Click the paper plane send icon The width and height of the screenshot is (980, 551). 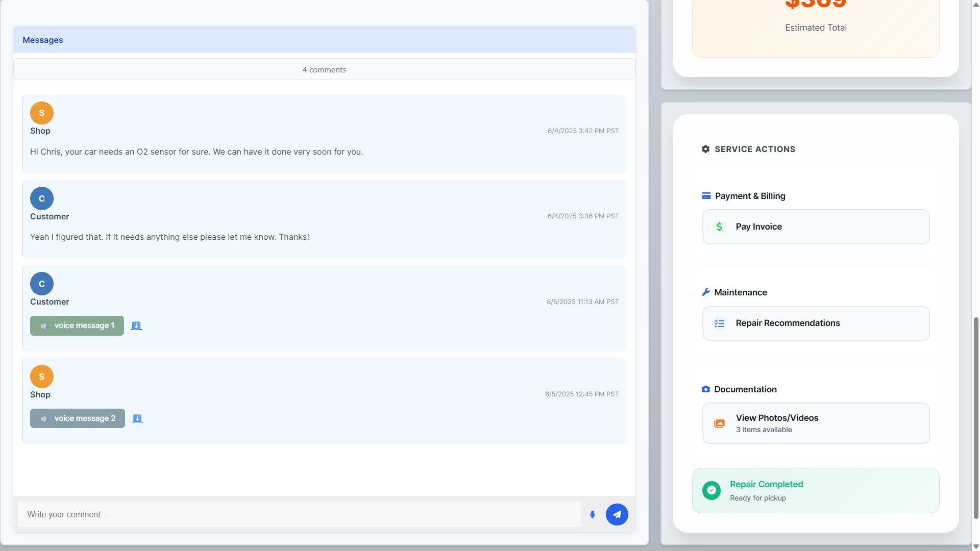(x=617, y=514)
